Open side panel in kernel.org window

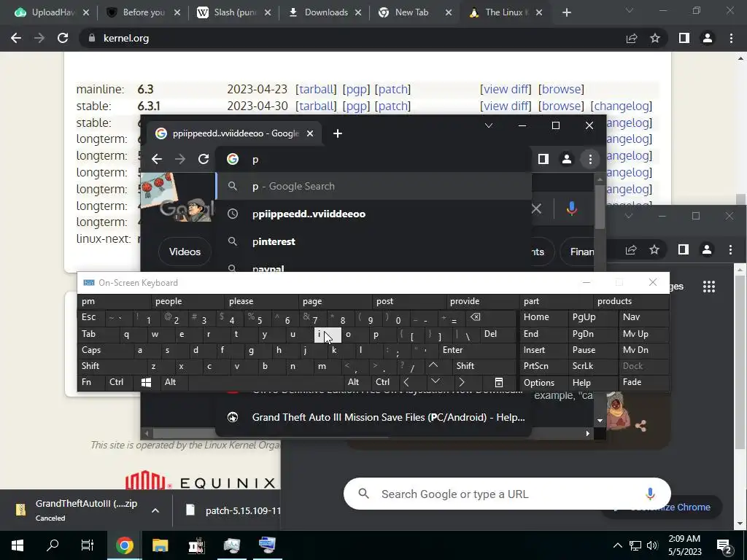tap(684, 38)
